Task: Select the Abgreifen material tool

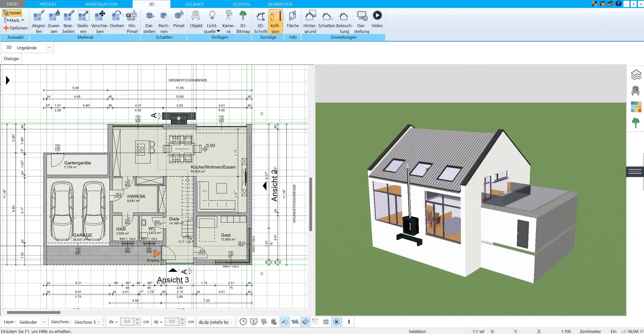Action: tap(39, 22)
